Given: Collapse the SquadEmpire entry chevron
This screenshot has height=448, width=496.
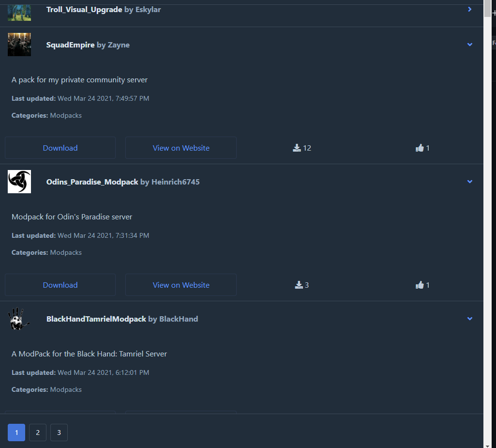Looking at the screenshot, I should click(470, 45).
